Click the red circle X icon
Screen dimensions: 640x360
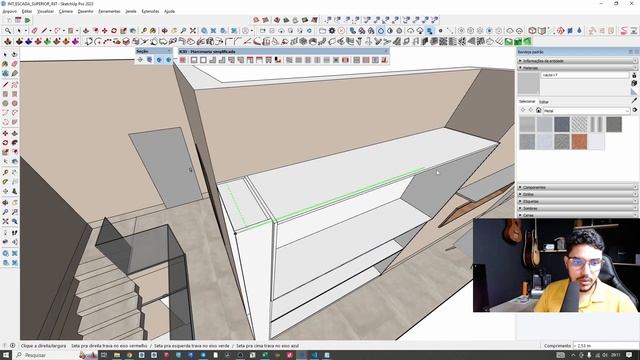coord(341,31)
